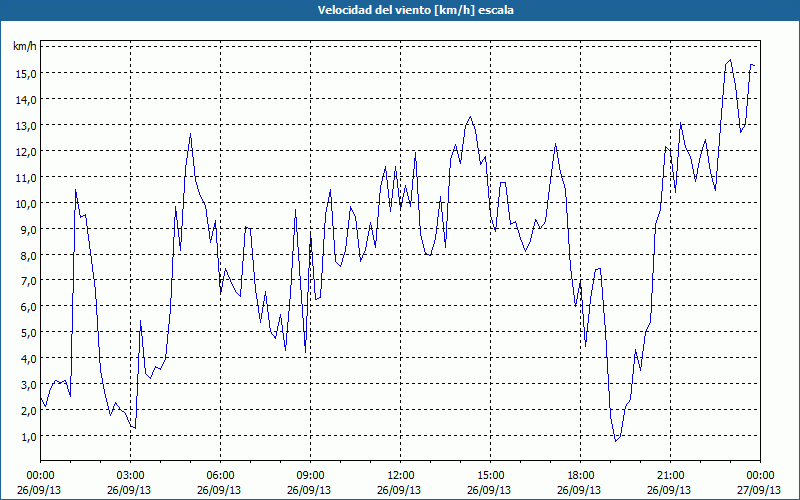800x500 pixels.
Task: Click the 06:00 time axis label
Action: point(220,476)
